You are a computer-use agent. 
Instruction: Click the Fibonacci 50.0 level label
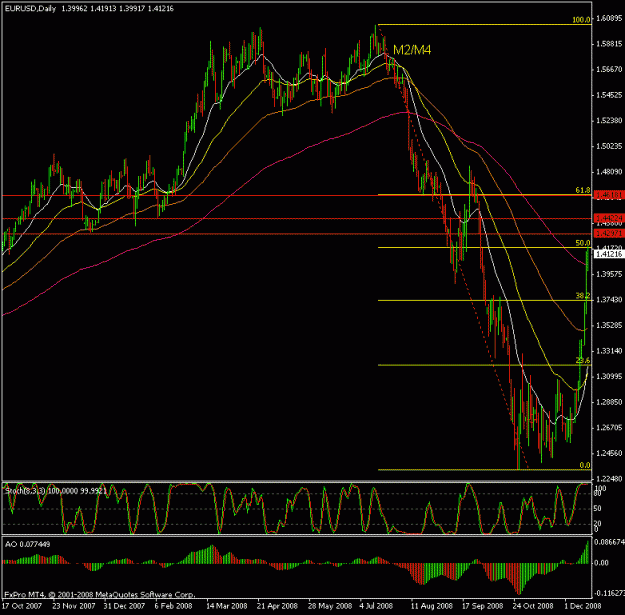pos(583,243)
